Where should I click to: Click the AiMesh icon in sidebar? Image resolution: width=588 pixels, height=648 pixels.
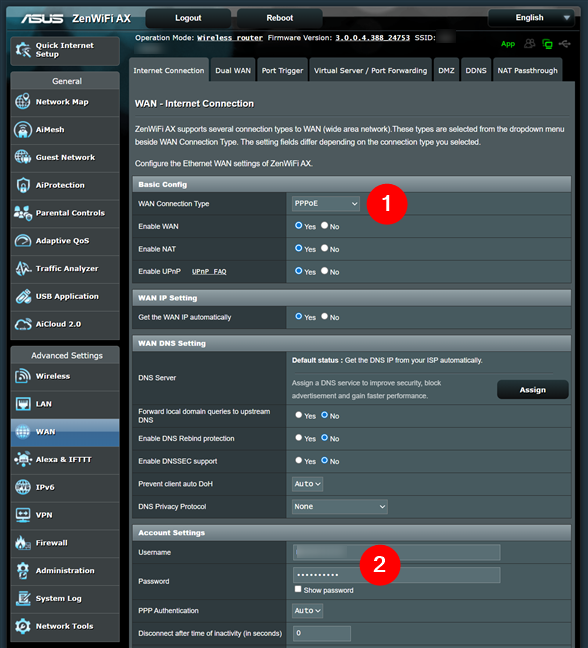click(x=23, y=129)
